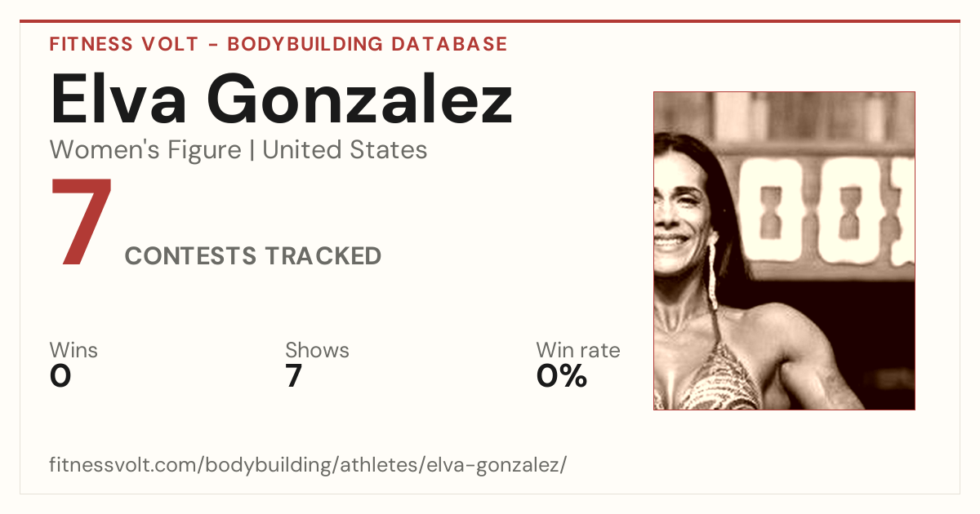Click the Elva Gonzalez athlete photo
Image resolution: width=980 pixels, height=514 pixels.
coord(784,250)
